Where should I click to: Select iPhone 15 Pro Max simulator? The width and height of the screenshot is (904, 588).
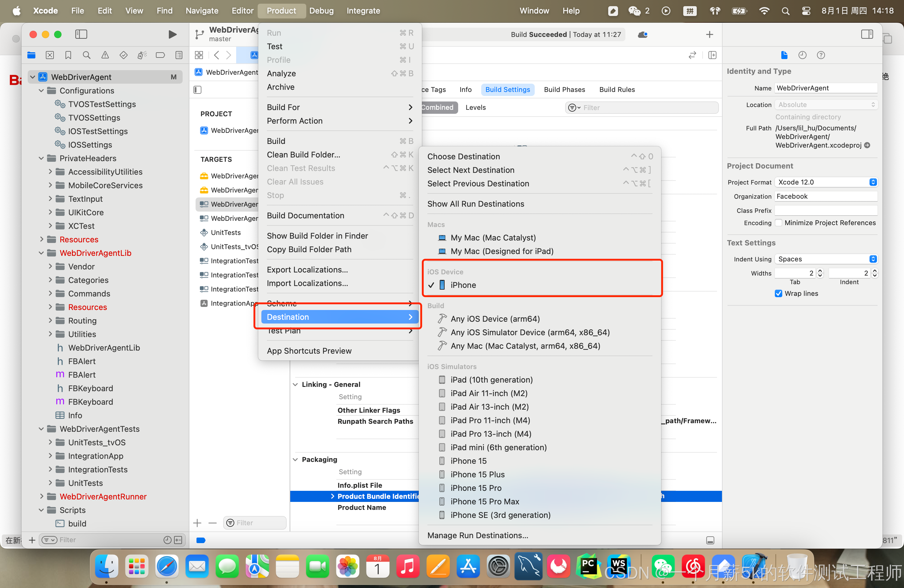[x=484, y=501]
